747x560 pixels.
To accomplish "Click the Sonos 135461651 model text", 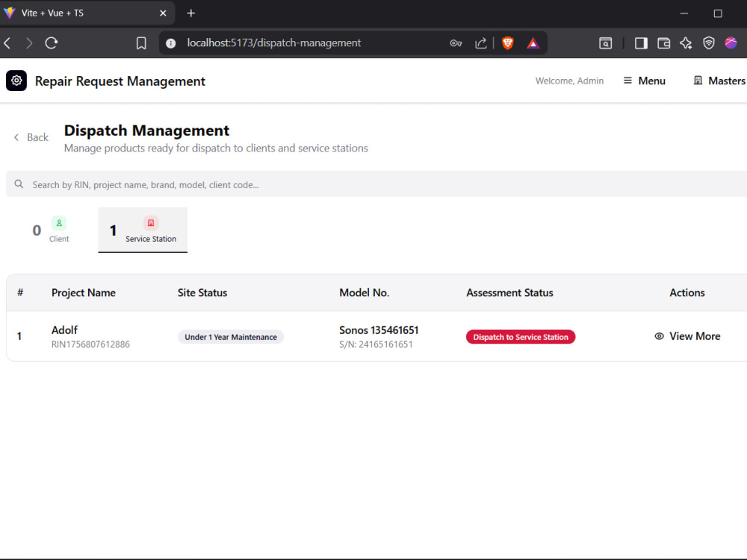I will tap(379, 330).
